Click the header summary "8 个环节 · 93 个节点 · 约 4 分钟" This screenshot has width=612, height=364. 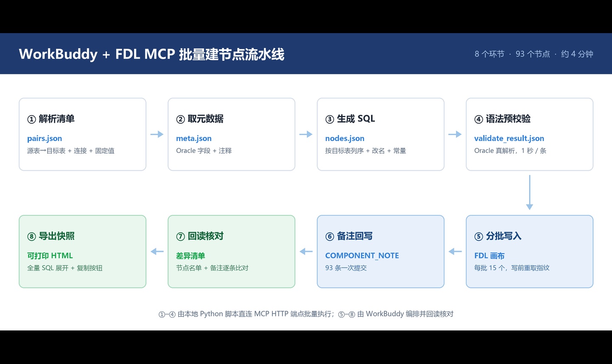(x=534, y=54)
